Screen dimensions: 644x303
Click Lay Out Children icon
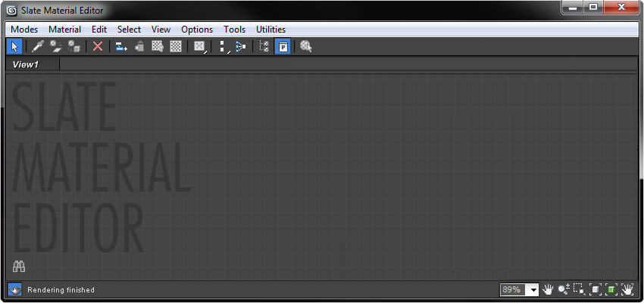(240, 46)
